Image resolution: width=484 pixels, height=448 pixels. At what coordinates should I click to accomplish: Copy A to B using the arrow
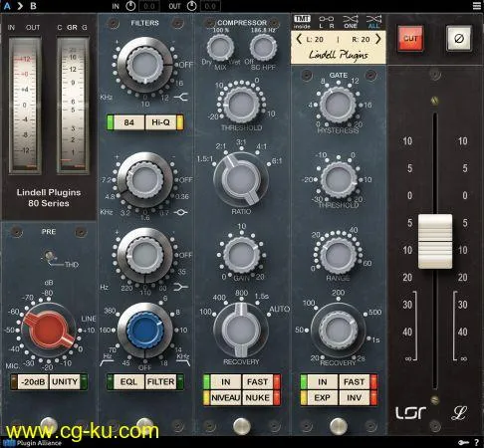click(20, 6)
